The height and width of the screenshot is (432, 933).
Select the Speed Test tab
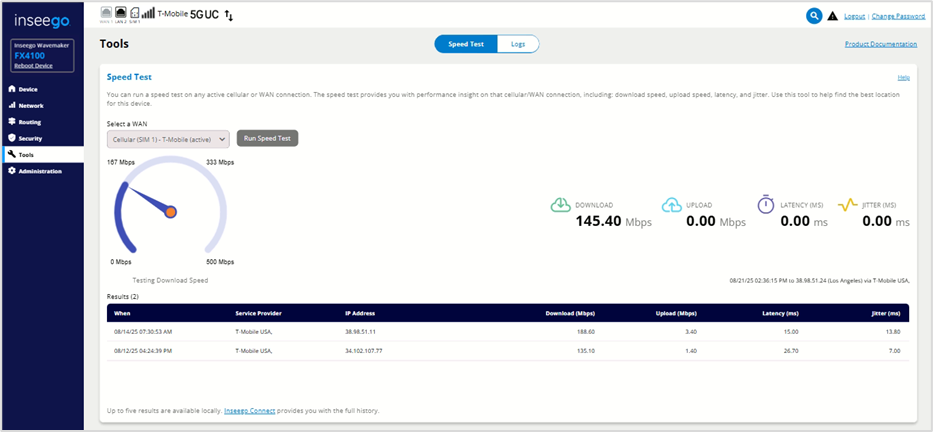click(x=465, y=44)
